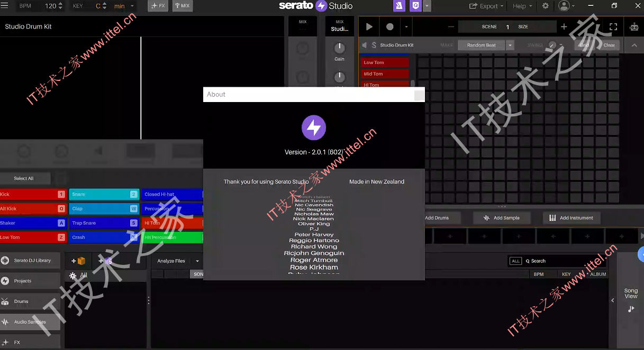Image resolution: width=644 pixels, height=350 pixels.
Task: Expand the Random Beat dropdown arrow
Action: coord(510,45)
